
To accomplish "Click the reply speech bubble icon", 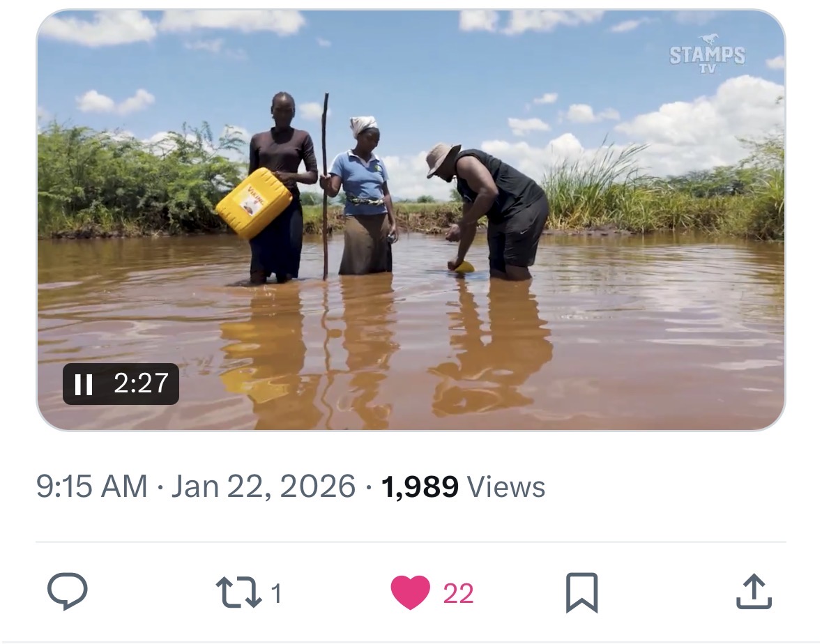I will pos(68,592).
